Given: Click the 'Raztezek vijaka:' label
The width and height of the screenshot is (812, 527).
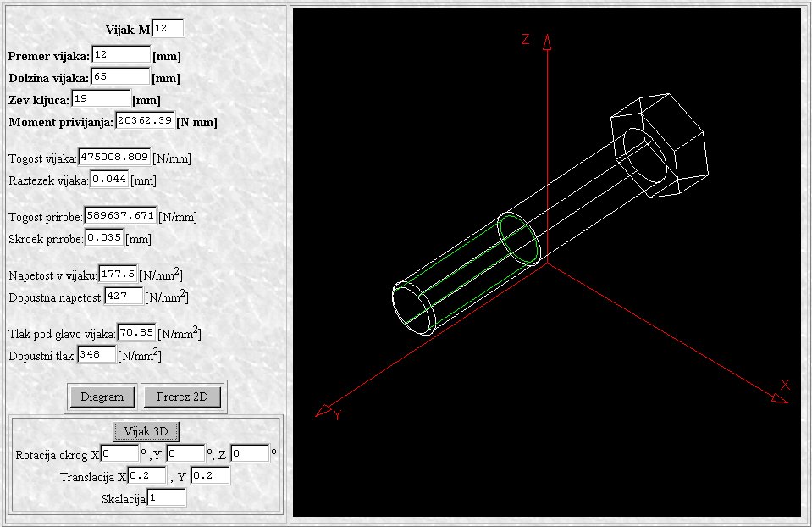Looking at the screenshot, I should 48,180.
